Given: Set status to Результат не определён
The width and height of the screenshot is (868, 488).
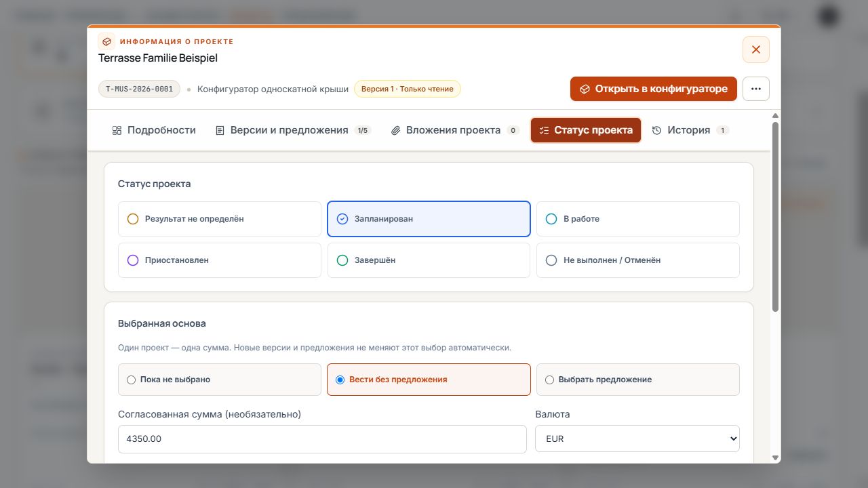Looking at the screenshot, I should coord(220,219).
